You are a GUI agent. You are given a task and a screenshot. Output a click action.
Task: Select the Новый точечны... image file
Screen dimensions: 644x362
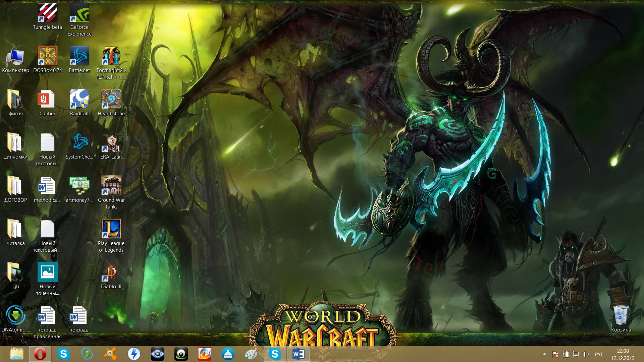pyautogui.click(x=47, y=279)
